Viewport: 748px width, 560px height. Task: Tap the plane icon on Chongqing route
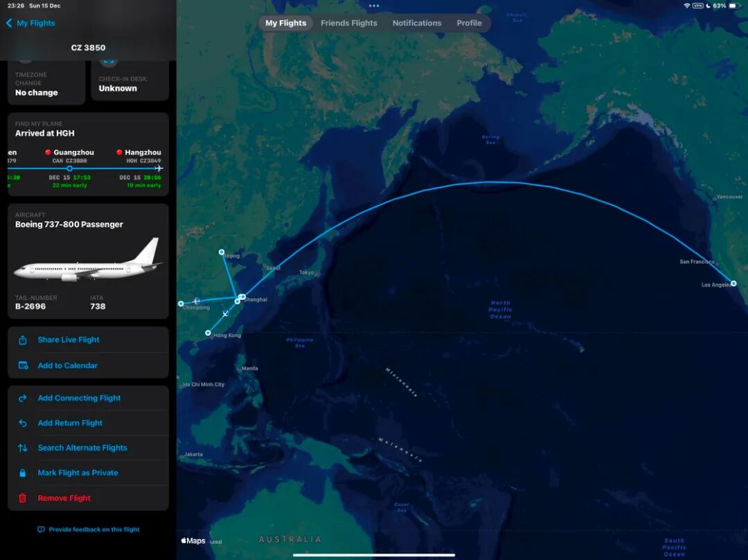196,301
